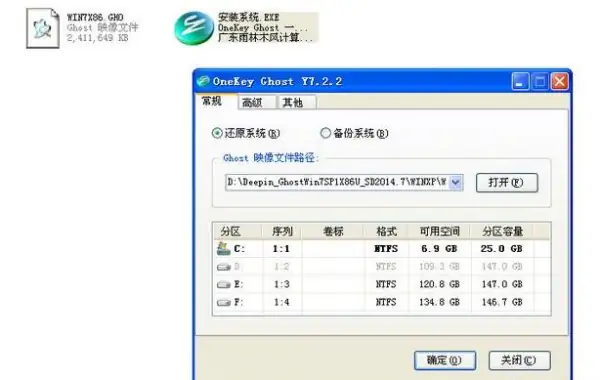Click the 分区 column header
Viewport: 600px width, 380px height.
(x=238, y=232)
